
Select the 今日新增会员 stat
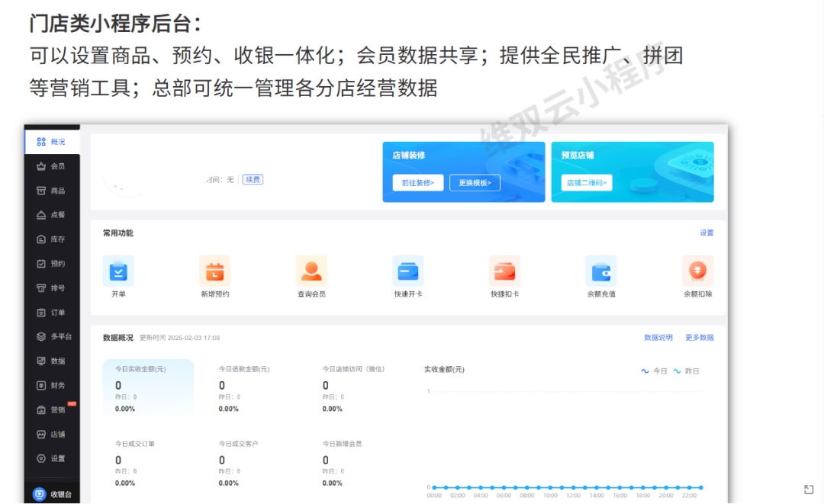tap(342, 463)
